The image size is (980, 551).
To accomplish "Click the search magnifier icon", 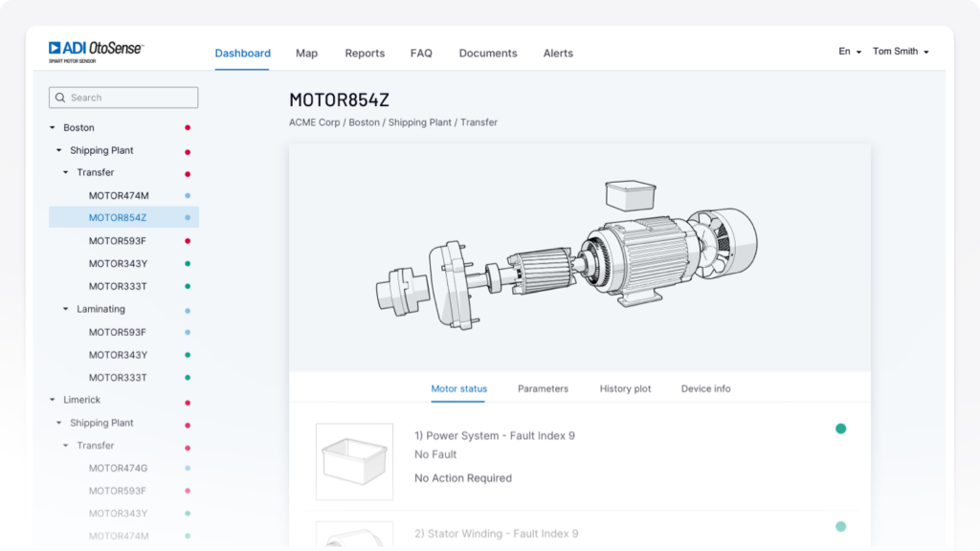I will [x=61, y=98].
